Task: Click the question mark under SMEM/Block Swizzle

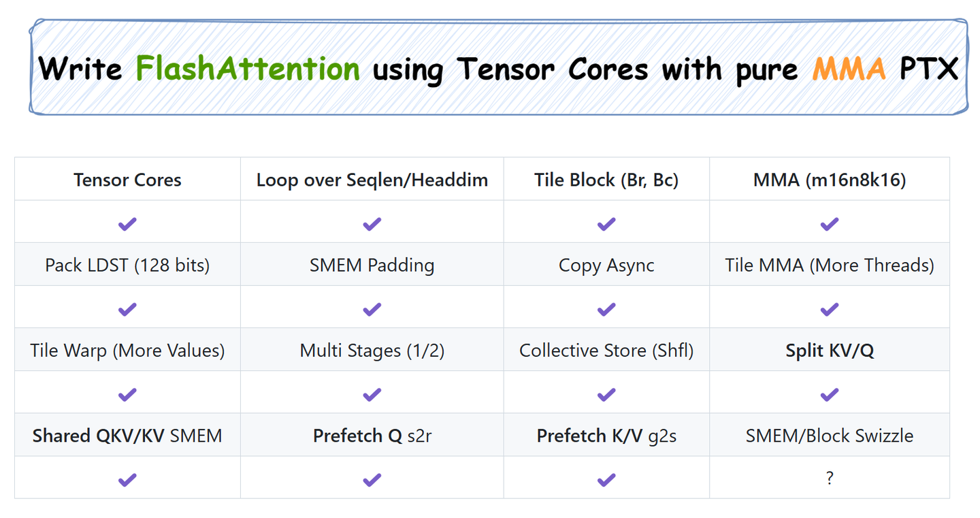Action: point(829,479)
